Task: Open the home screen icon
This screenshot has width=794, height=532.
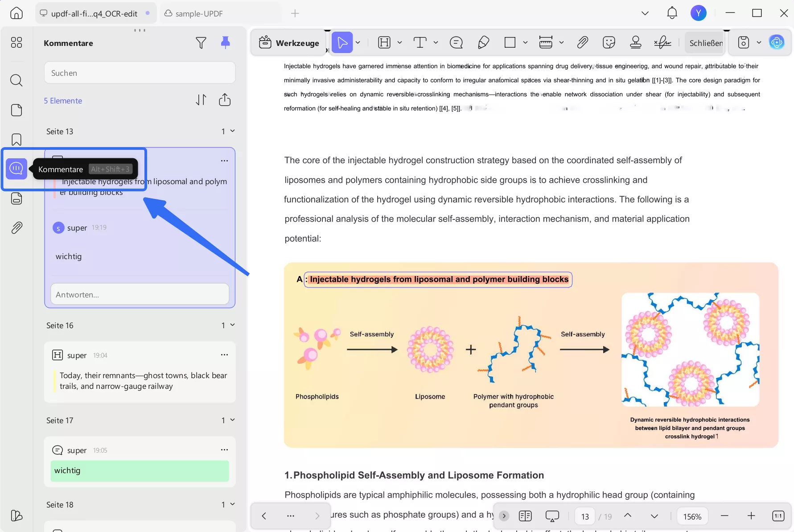Action: coord(16,13)
